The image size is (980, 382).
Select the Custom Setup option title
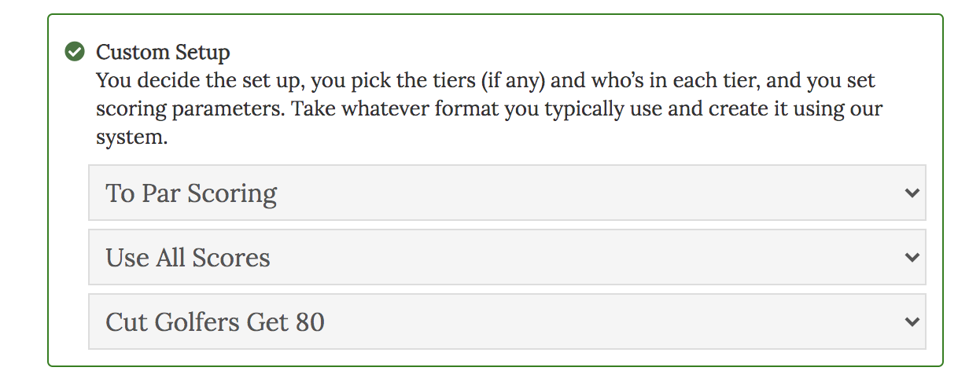(x=163, y=53)
